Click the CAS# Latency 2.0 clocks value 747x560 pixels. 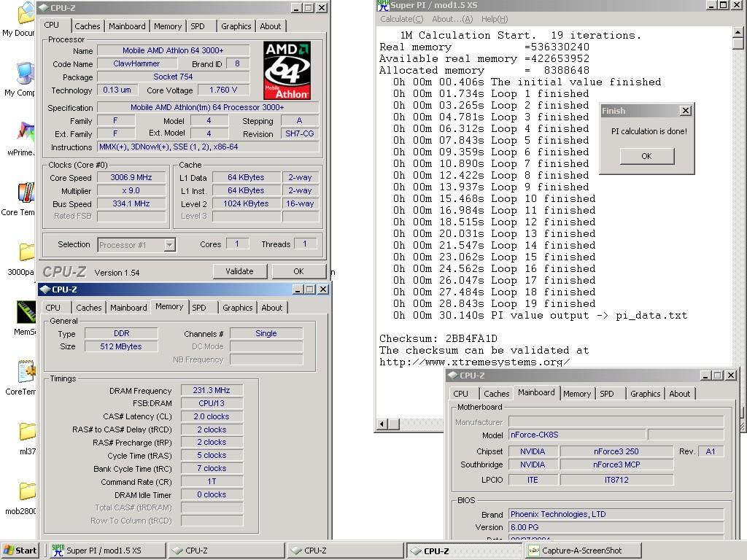tap(212, 416)
